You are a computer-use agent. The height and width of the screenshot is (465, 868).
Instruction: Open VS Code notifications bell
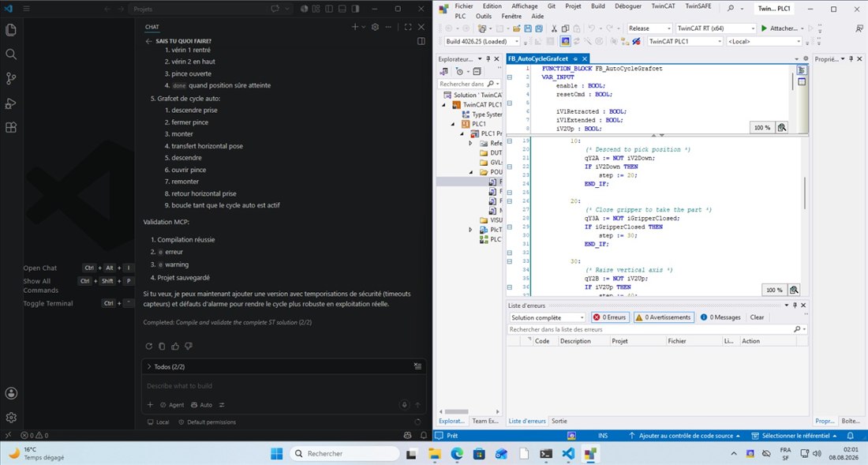click(x=424, y=436)
